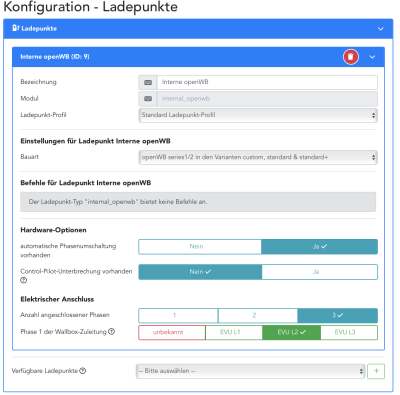
Task: Add charge point with plus button
Action: tap(376, 371)
